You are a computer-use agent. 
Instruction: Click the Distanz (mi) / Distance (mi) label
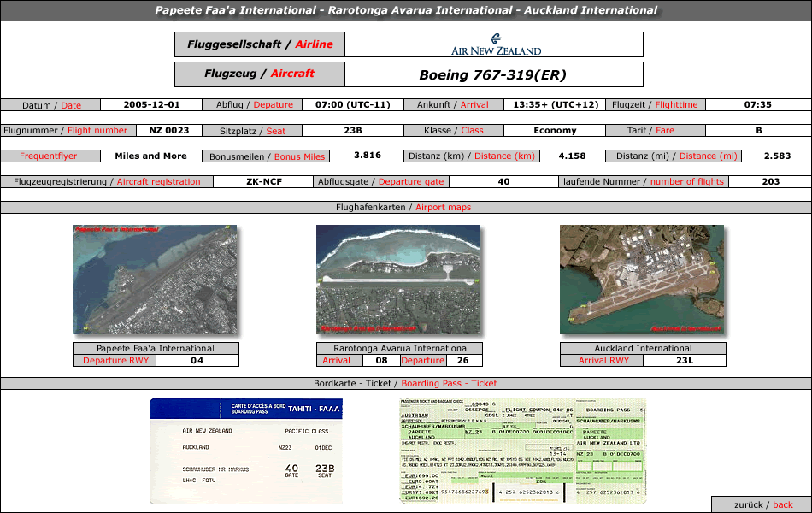676,156
